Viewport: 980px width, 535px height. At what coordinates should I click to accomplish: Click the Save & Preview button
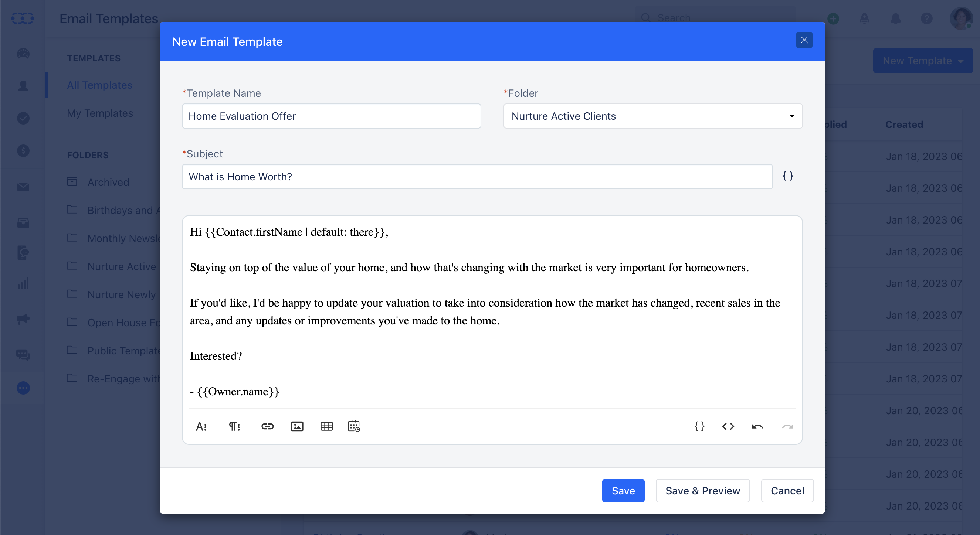click(702, 491)
